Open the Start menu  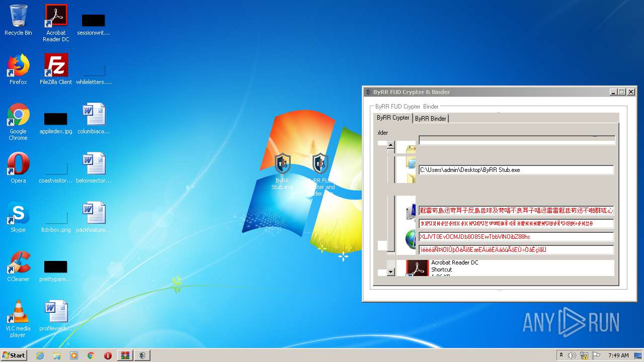[x=14, y=355]
